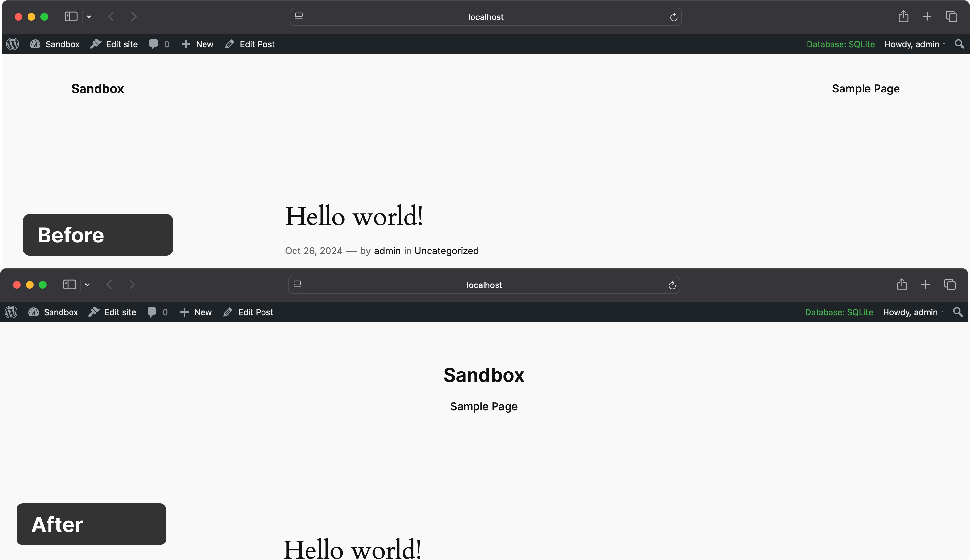The image size is (970, 560).
Task: Click comments bubble icon in bottom admin bar
Action: pos(152,312)
